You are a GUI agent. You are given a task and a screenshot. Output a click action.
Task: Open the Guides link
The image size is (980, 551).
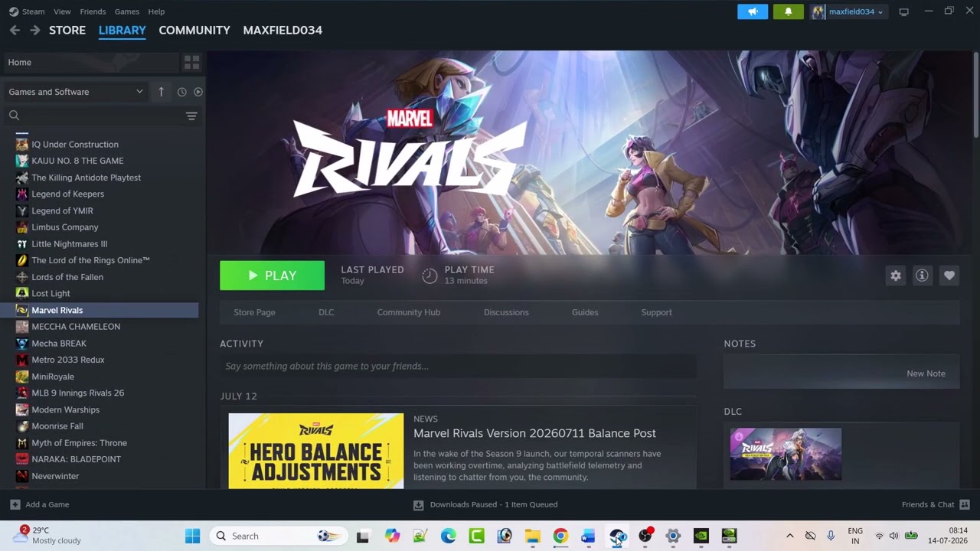(585, 312)
